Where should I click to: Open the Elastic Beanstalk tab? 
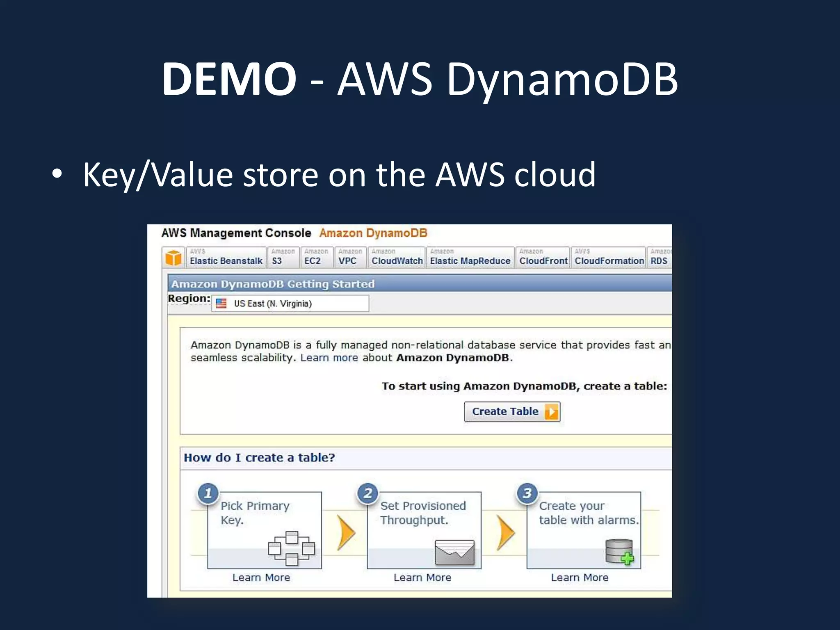tap(226, 257)
